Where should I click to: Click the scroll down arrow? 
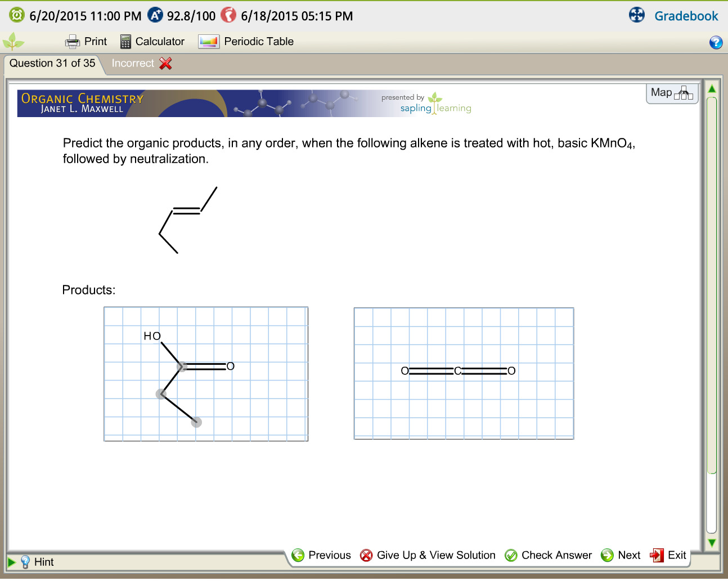pyautogui.click(x=712, y=543)
